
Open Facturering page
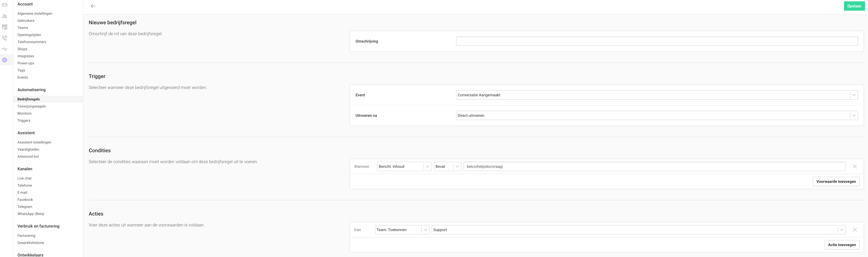(x=26, y=235)
